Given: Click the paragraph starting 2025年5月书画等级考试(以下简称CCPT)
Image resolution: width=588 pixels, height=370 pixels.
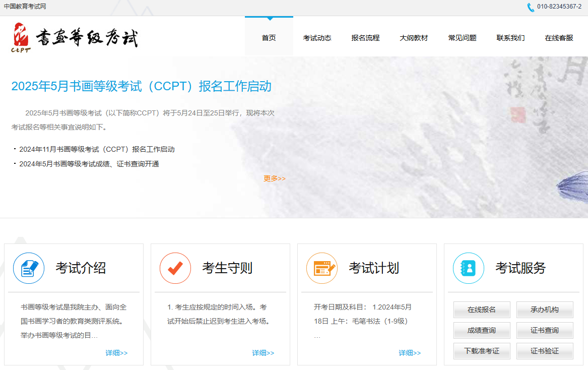Looking at the screenshot, I should pyautogui.click(x=143, y=120).
